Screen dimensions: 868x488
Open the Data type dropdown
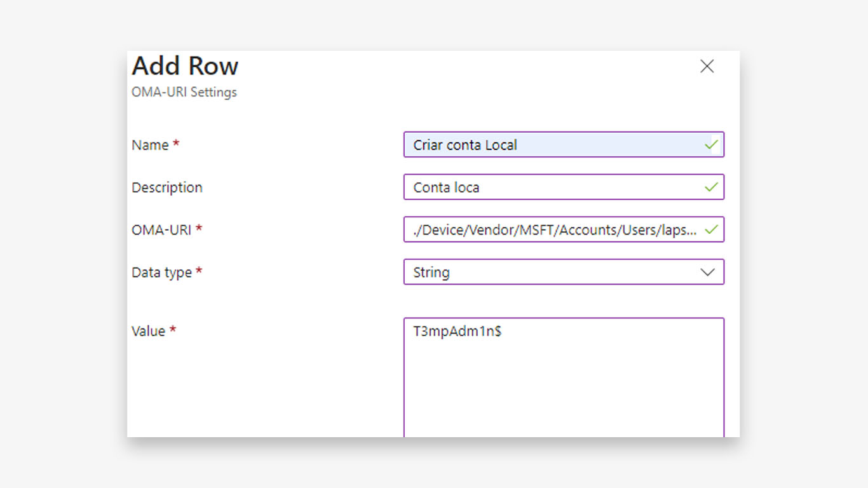(564, 272)
